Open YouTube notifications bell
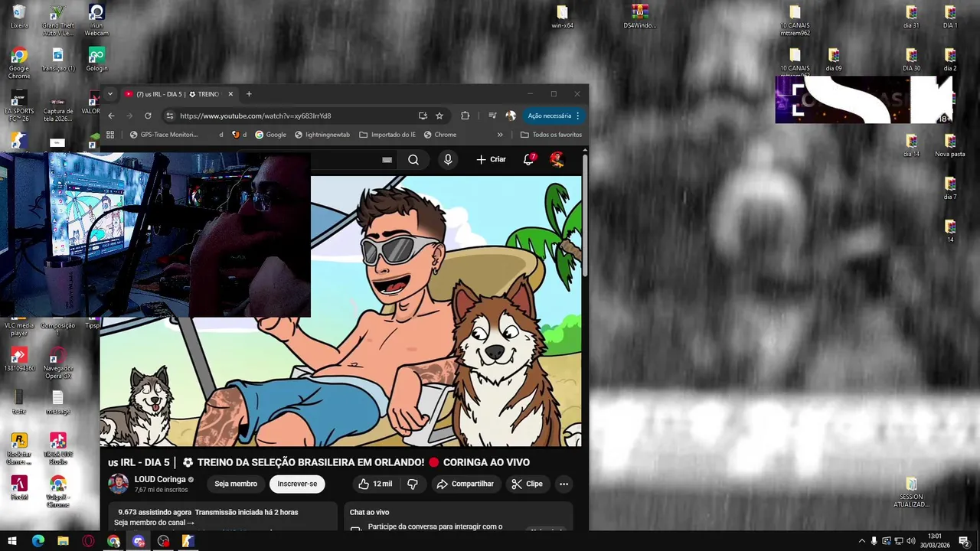Screen dimensions: 980x551 [528, 159]
